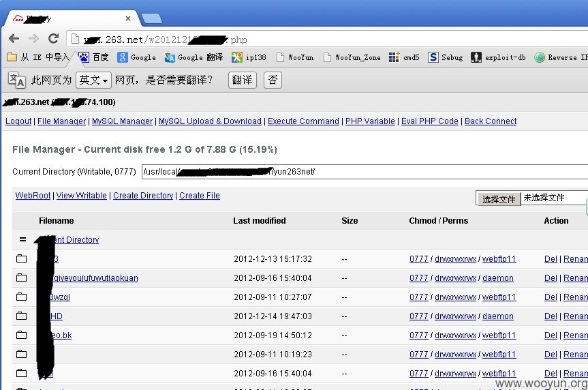588x390 pixels.
Task: Click the translate bar language icon
Action: point(17,80)
